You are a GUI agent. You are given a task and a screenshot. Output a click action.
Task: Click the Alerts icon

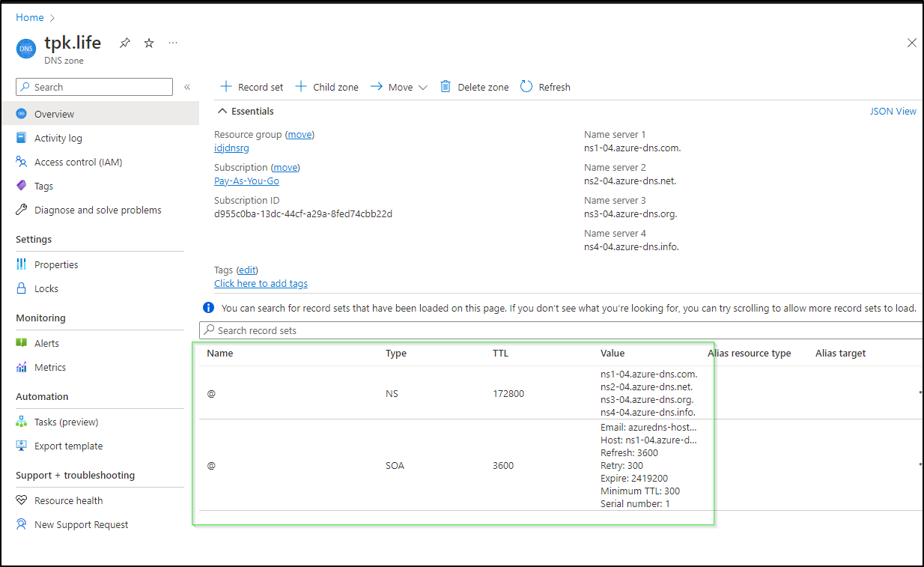pyautogui.click(x=22, y=343)
